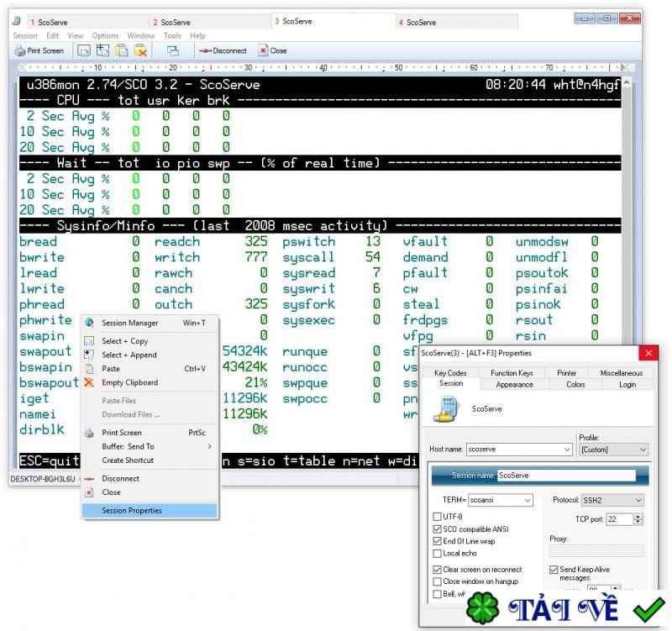Click the Close button in the toolbar

coord(273,50)
